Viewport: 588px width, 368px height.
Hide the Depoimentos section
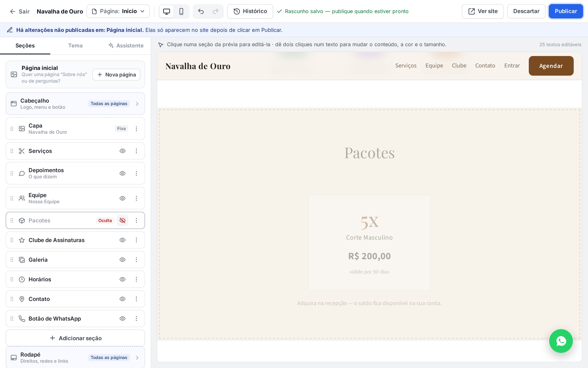(122, 173)
